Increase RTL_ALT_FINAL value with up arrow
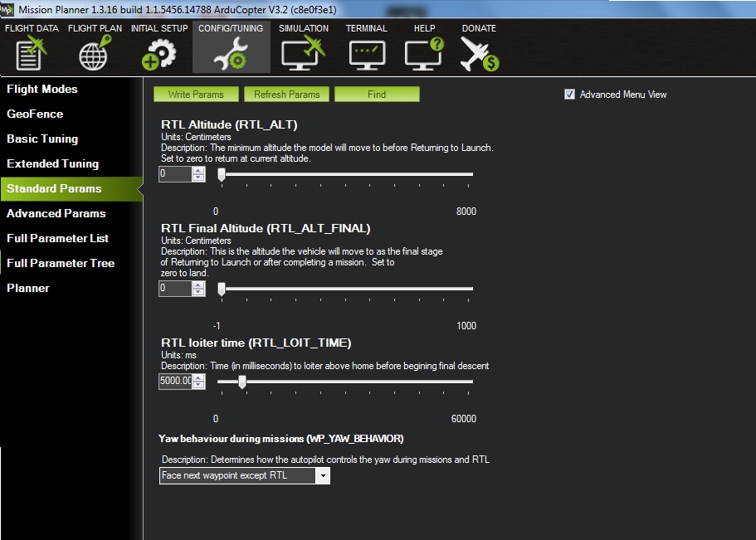 click(198, 285)
